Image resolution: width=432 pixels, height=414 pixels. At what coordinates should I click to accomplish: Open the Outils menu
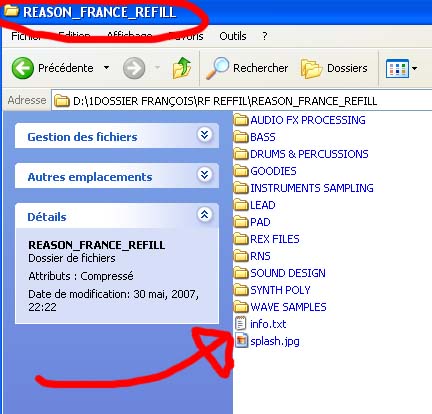[x=233, y=36]
